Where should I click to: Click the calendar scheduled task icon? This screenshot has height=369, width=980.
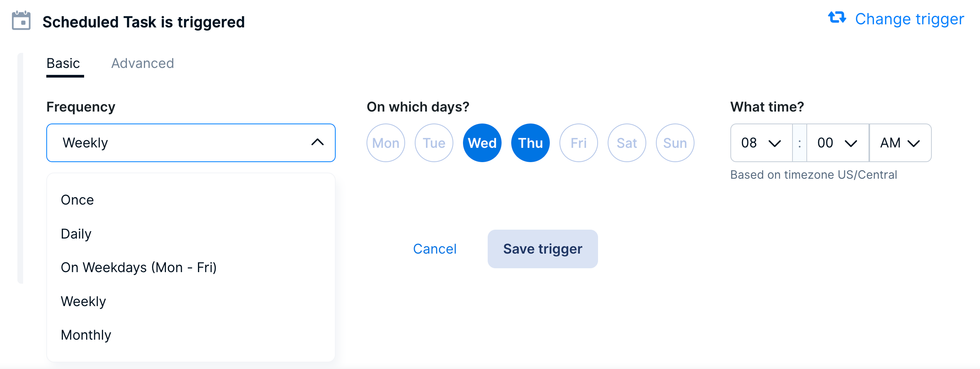click(x=21, y=21)
